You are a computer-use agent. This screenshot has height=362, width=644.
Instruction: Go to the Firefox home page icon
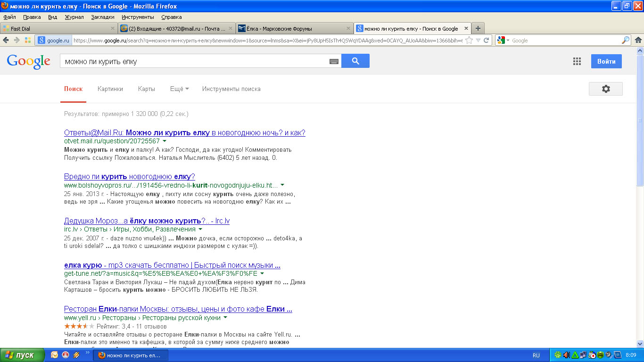638,41
